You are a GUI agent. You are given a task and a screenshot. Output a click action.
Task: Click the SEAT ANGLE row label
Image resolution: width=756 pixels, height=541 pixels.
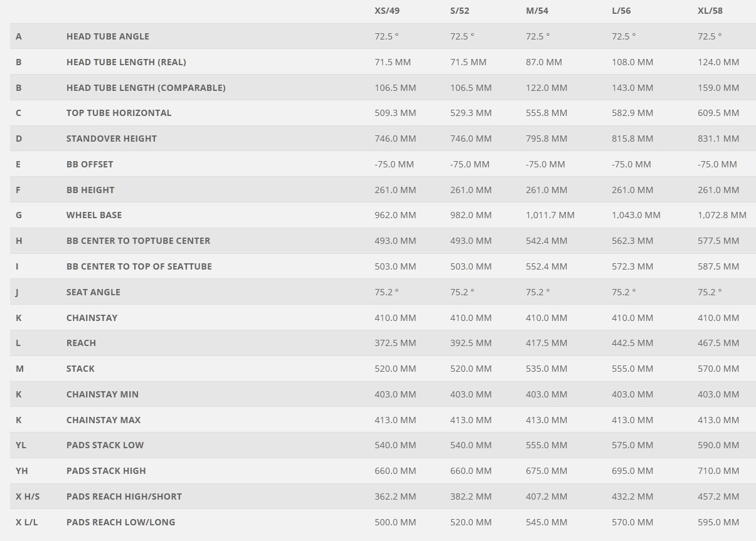pyautogui.click(x=93, y=292)
